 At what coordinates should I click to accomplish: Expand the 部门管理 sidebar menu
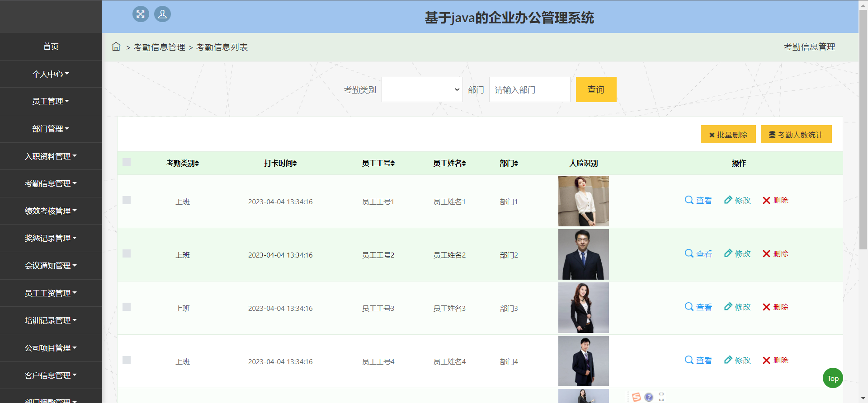click(51, 129)
